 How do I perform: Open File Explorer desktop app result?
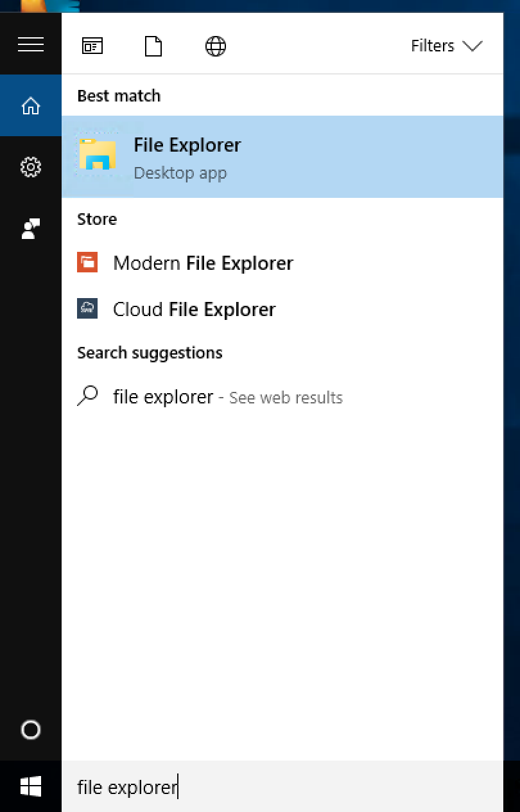282,157
